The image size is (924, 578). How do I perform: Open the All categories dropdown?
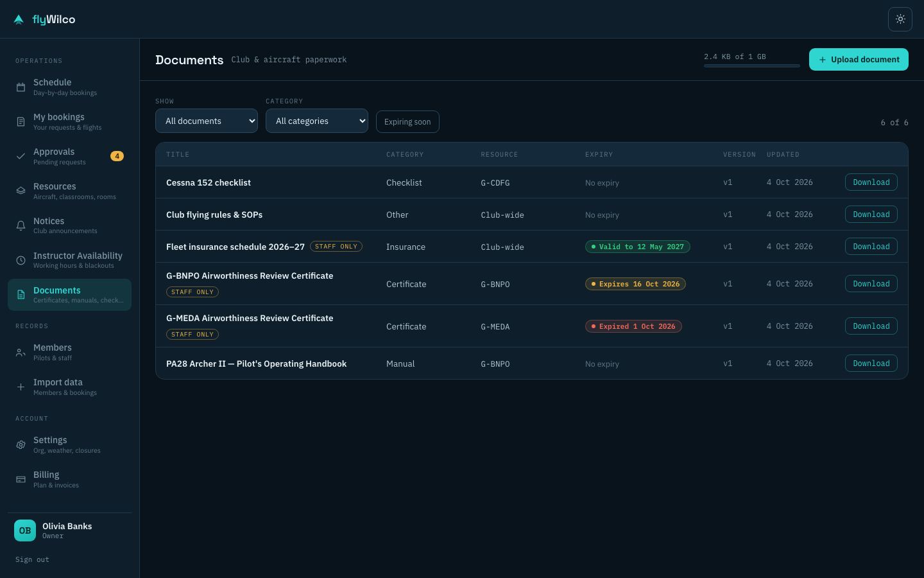coord(317,121)
